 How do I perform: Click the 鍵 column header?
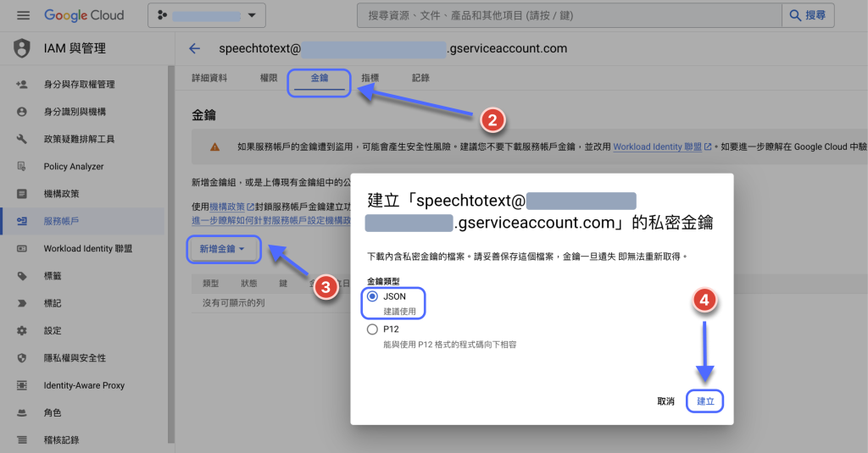tap(283, 283)
